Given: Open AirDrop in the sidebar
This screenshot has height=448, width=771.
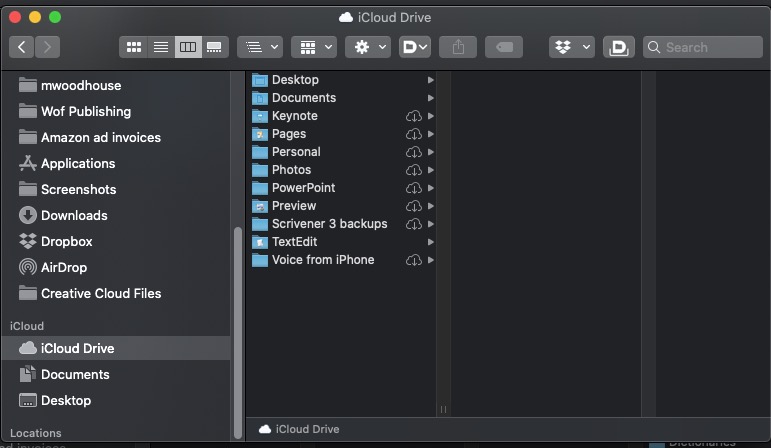Looking at the screenshot, I should [116, 268].
